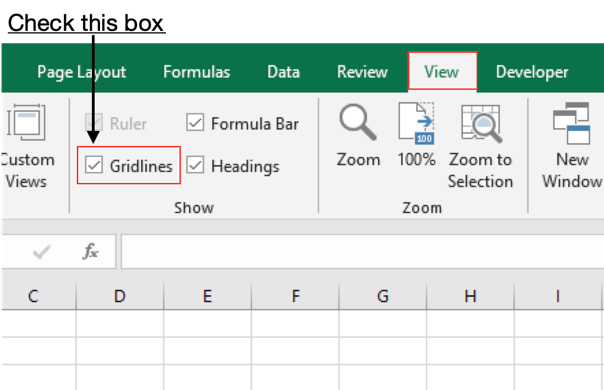Select column D header

tap(120, 296)
